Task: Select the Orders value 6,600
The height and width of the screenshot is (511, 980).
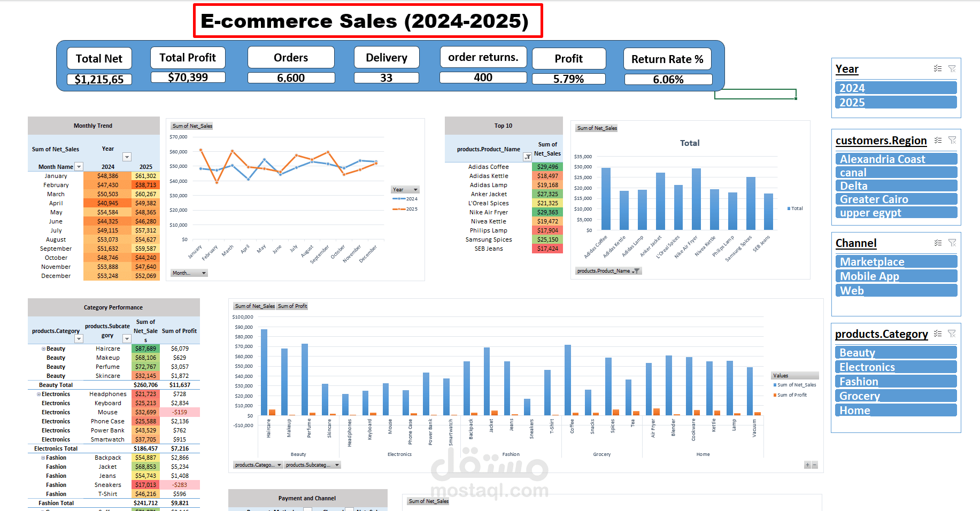Action: click(291, 78)
